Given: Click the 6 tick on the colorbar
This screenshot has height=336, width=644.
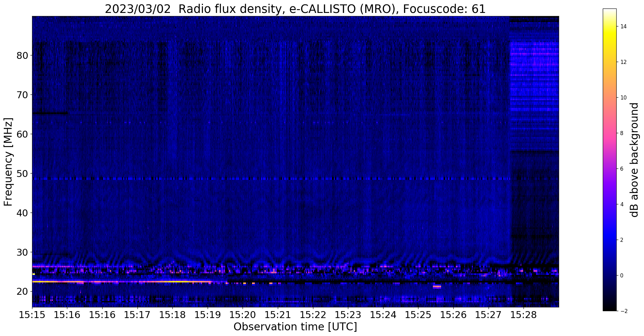Looking at the screenshot, I should pyautogui.click(x=621, y=169).
